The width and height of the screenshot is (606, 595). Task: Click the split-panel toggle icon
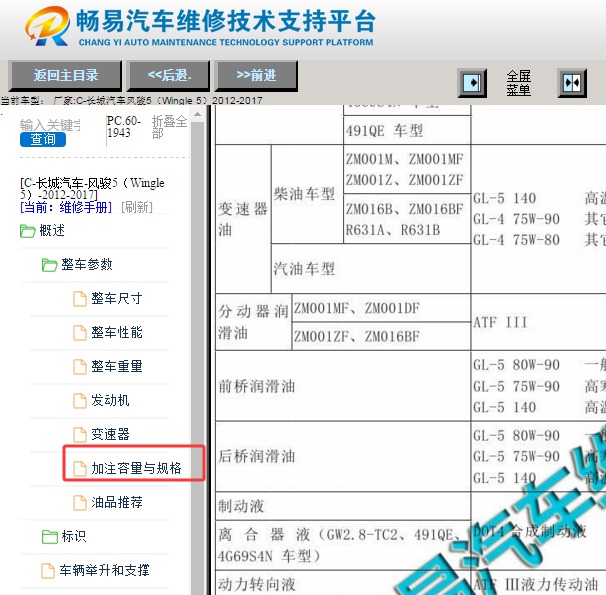tap(572, 83)
